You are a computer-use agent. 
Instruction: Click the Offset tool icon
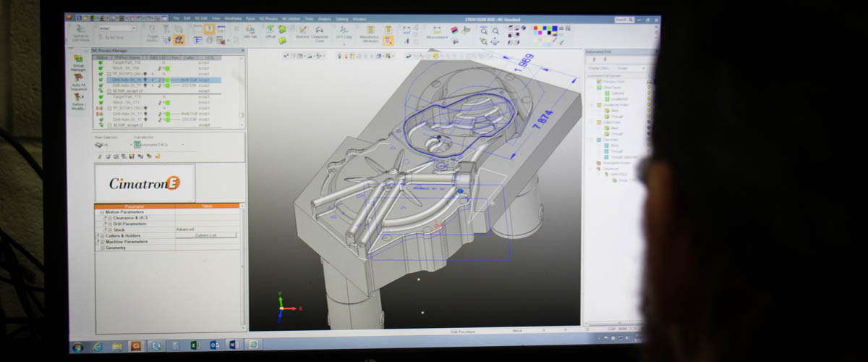click(271, 30)
